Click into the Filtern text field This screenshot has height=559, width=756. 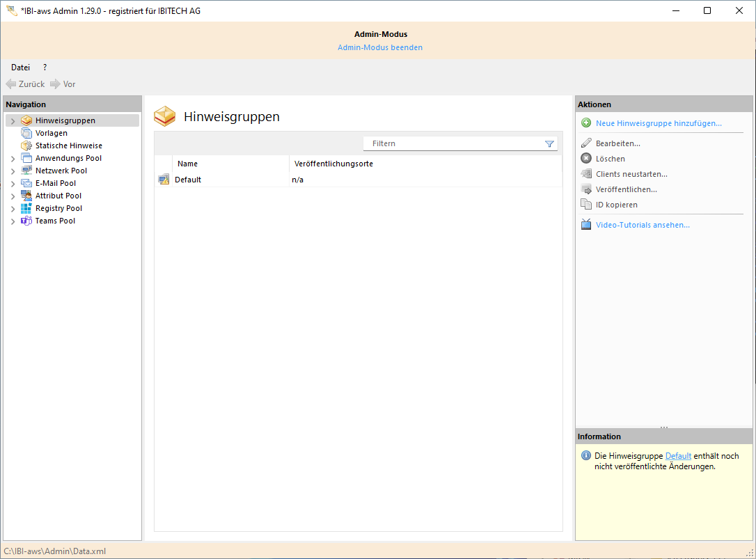[452, 143]
